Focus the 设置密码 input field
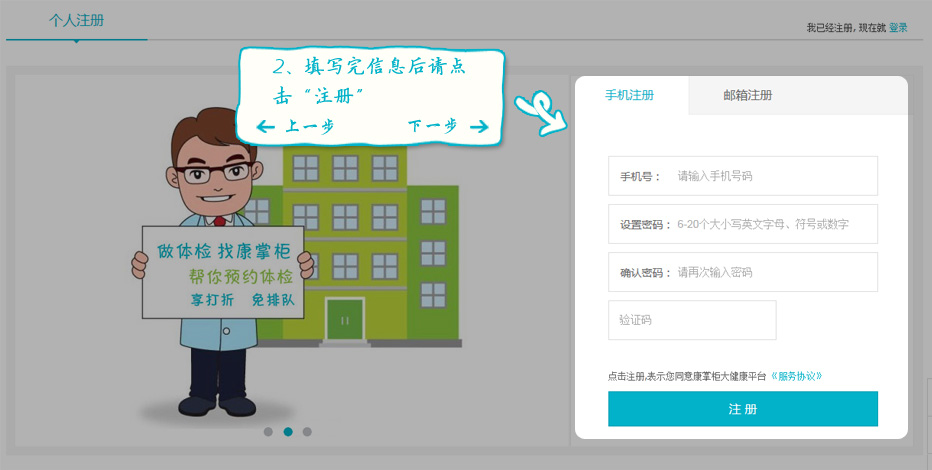Screen dimensions: 932x470 pos(742,224)
